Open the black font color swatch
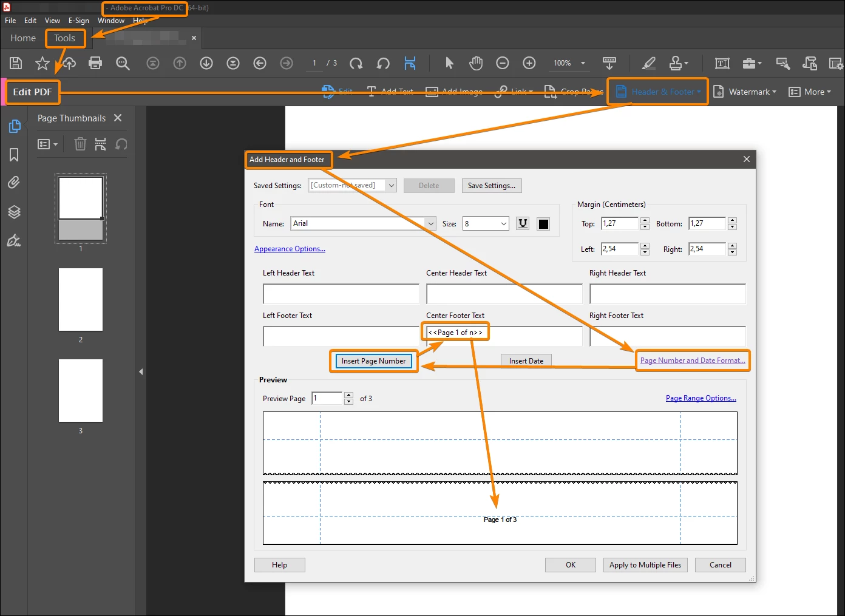 pos(543,223)
